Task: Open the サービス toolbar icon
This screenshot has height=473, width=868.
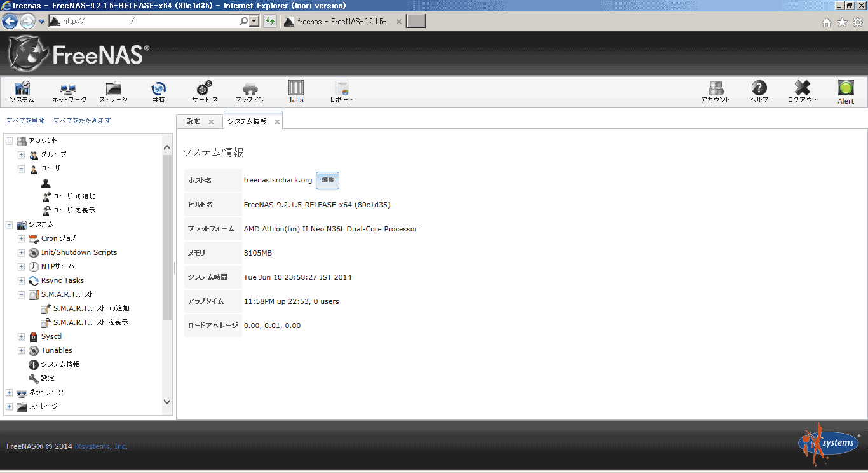Action: (x=205, y=92)
